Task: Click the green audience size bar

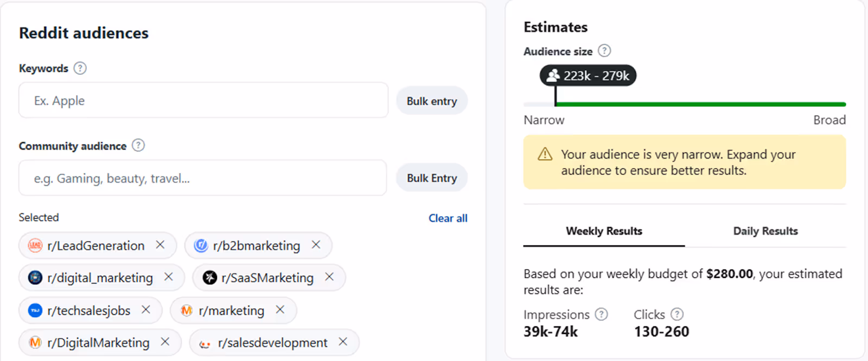Action: (700, 104)
